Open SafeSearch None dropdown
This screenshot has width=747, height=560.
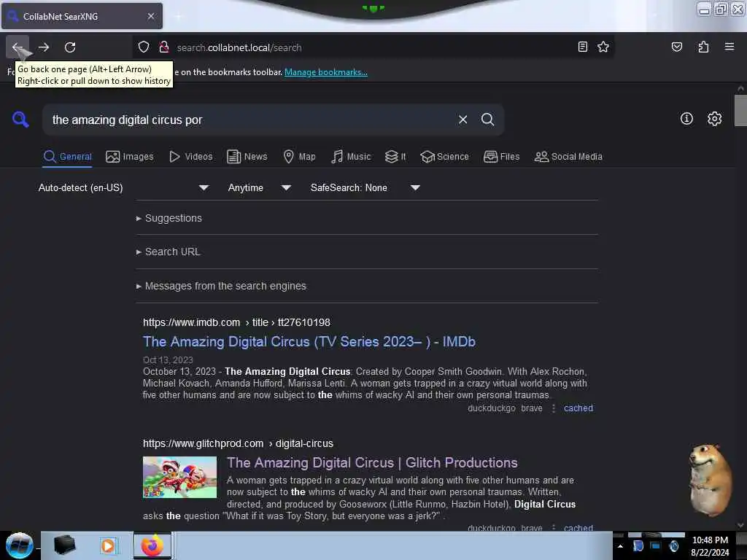coord(365,187)
